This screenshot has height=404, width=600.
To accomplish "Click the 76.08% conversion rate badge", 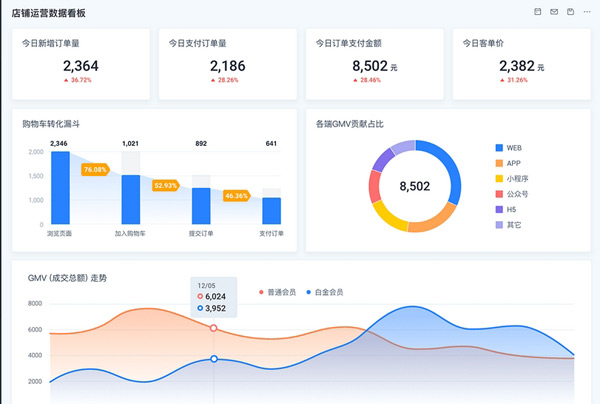I will (95, 170).
